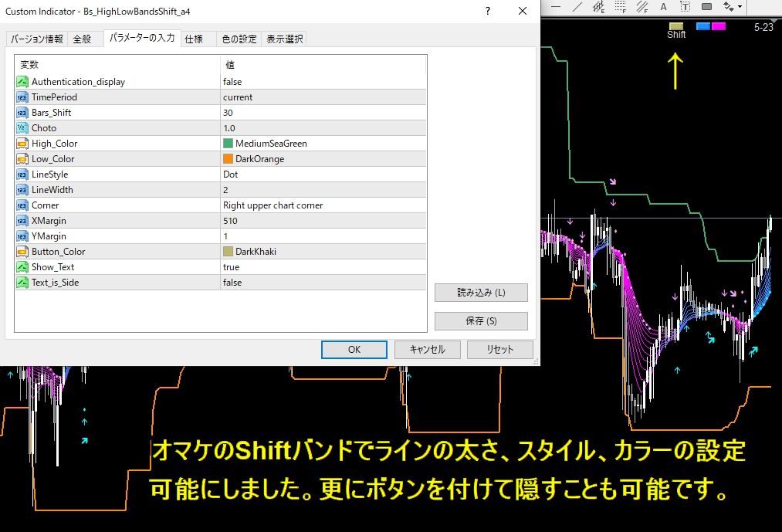Image resolution: width=782 pixels, height=532 pixels.
Task: Select the High_Color variable name
Action: 54,144
